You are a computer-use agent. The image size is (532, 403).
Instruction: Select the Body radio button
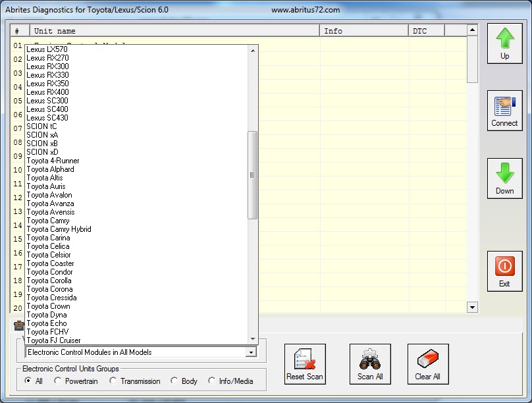click(x=174, y=381)
